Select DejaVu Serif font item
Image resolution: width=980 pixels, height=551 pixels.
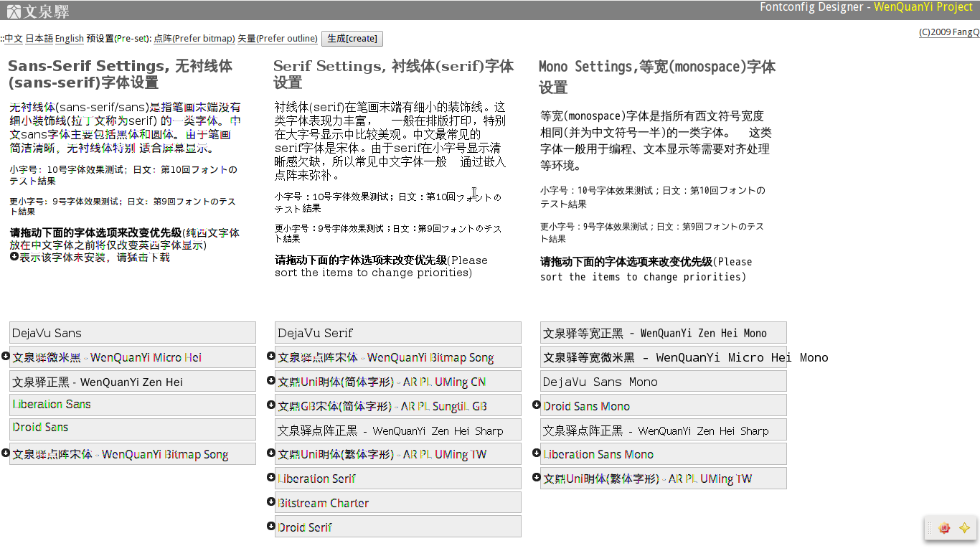(x=398, y=332)
